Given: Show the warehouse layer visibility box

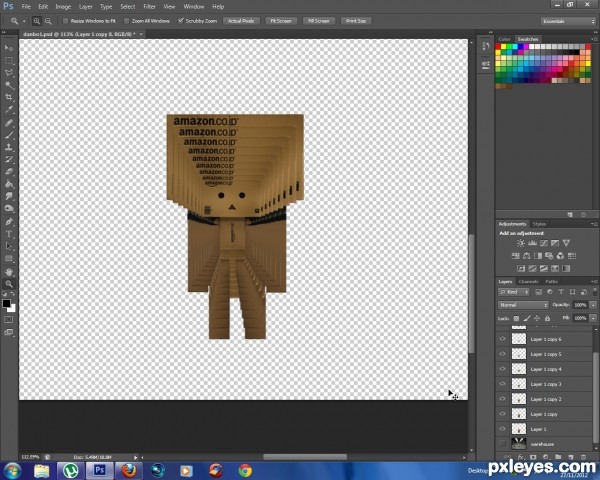Looking at the screenshot, I should (x=502, y=444).
